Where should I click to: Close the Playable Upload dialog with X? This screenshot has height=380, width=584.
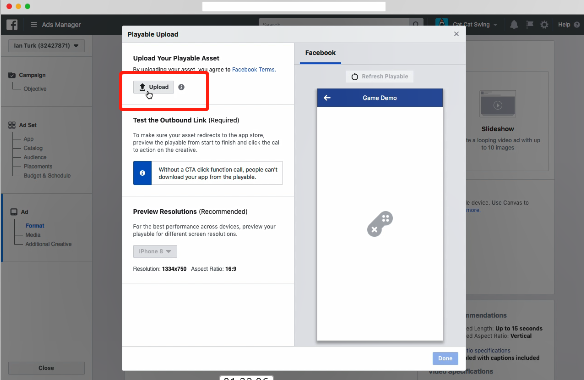pos(456,34)
